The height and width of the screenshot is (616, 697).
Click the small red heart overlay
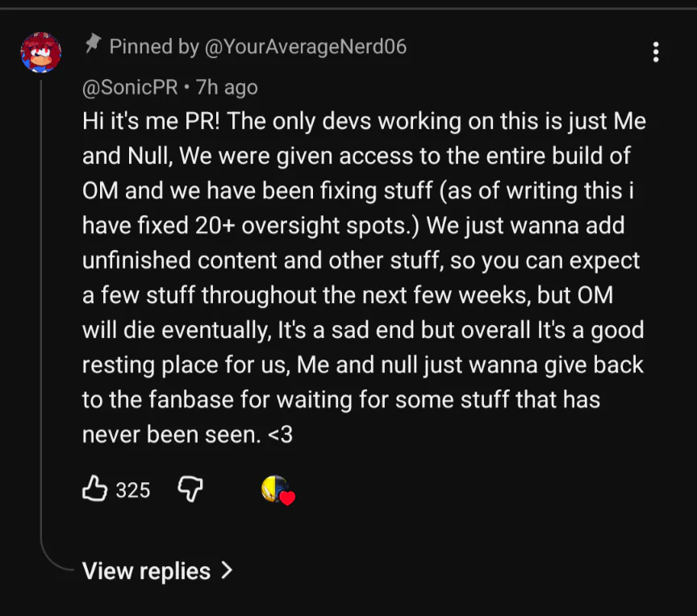tap(287, 497)
